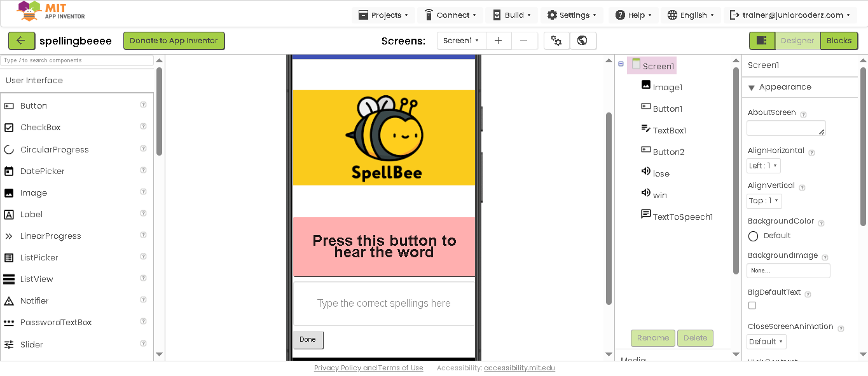
Task: Click the PasswordTextBox palette icon
Action: click(9, 323)
